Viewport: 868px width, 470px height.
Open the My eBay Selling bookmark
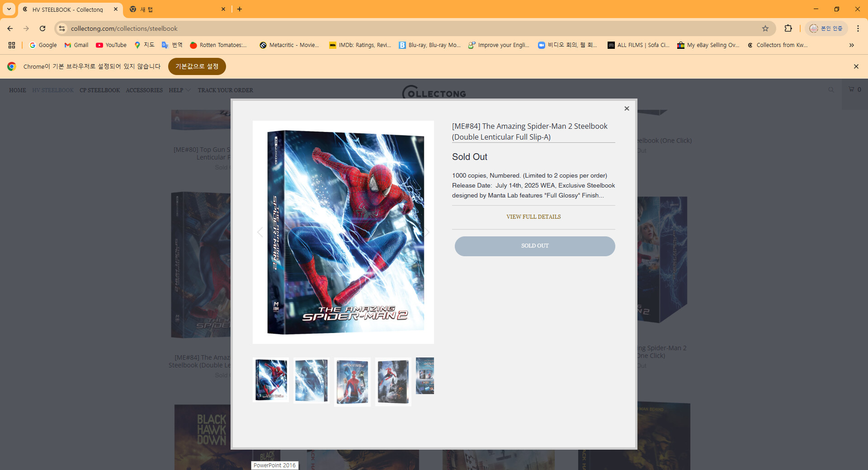708,45
